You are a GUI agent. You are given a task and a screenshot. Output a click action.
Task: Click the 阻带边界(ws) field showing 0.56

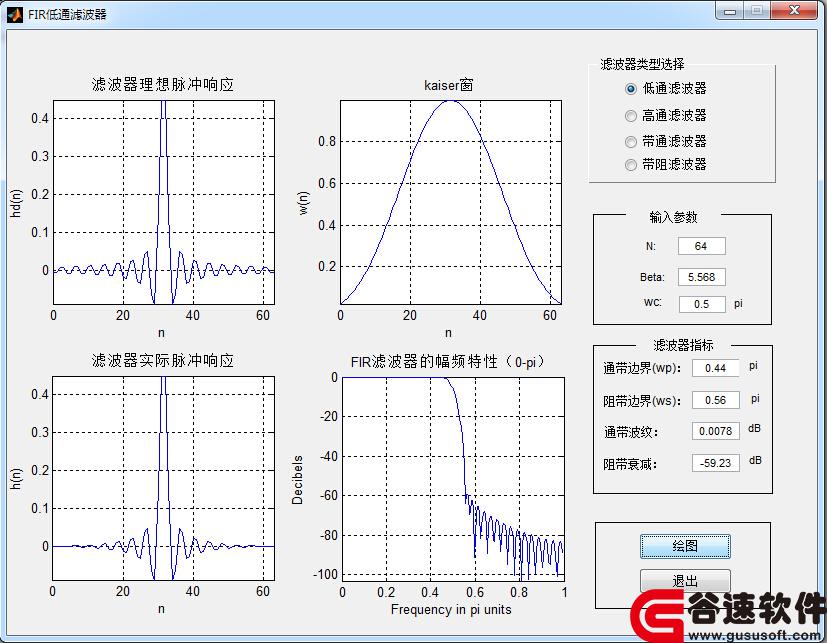click(x=715, y=400)
